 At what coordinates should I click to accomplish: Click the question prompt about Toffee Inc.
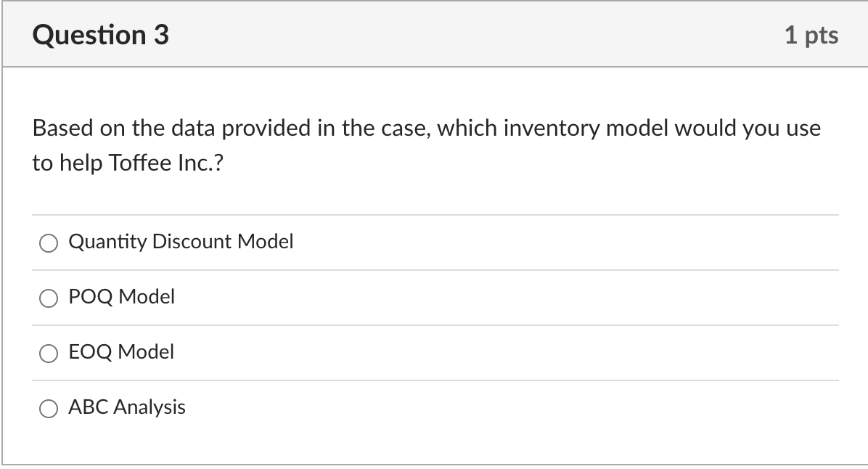pos(427,144)
